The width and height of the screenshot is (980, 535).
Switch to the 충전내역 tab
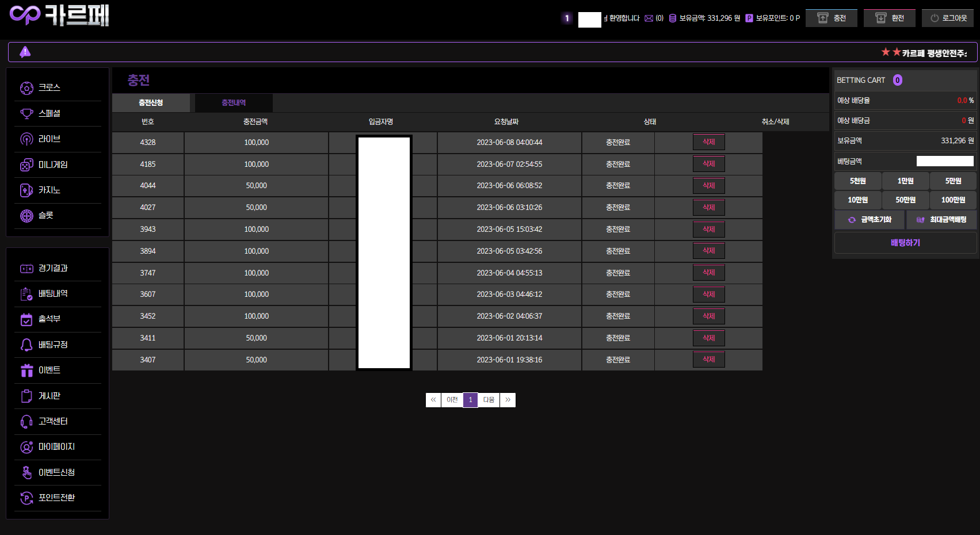[x=234, y=103]
